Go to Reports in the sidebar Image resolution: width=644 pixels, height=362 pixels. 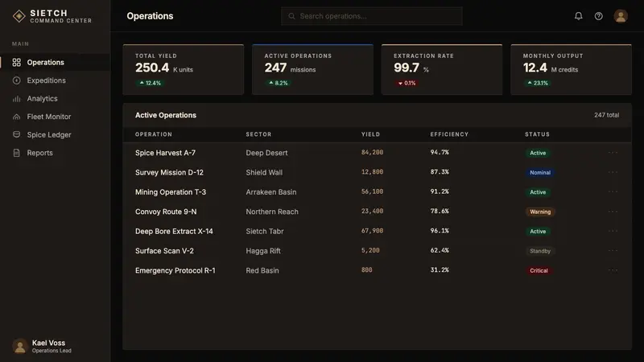[55, 153]
